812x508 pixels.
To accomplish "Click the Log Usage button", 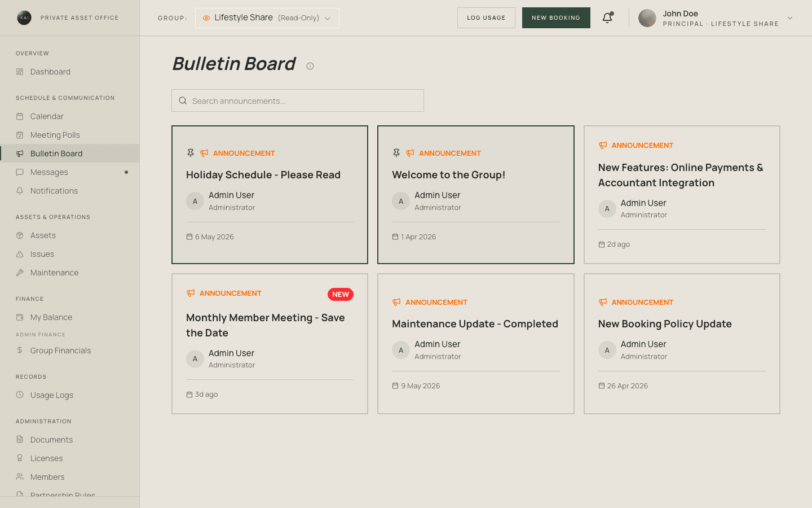I will tap(486, 17).
